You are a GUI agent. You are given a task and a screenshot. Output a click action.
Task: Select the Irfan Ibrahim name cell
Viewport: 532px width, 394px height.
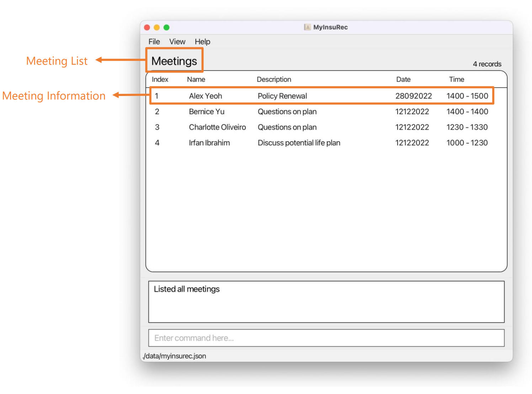(209, 143)
